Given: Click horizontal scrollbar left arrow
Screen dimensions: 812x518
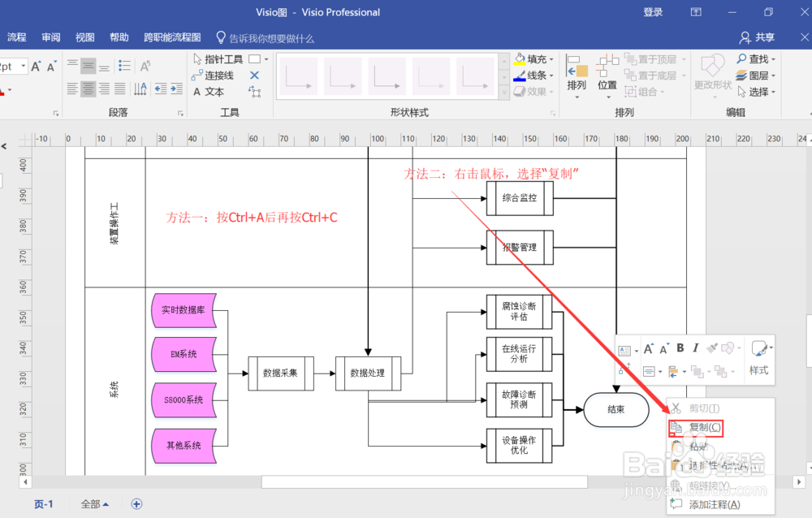Looking at the screenshot, I should coord(25,481).
